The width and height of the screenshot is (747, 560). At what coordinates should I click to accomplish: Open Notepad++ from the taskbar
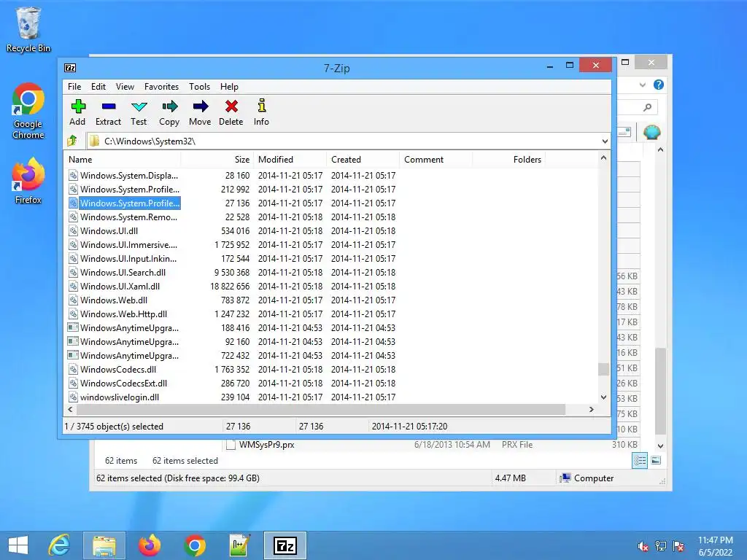coord(239,545)
